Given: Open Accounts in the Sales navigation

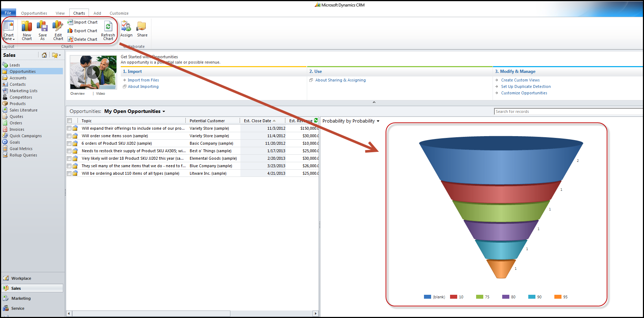Looking at the screenshot, I should pyautogui.click(x=18, y=78).
